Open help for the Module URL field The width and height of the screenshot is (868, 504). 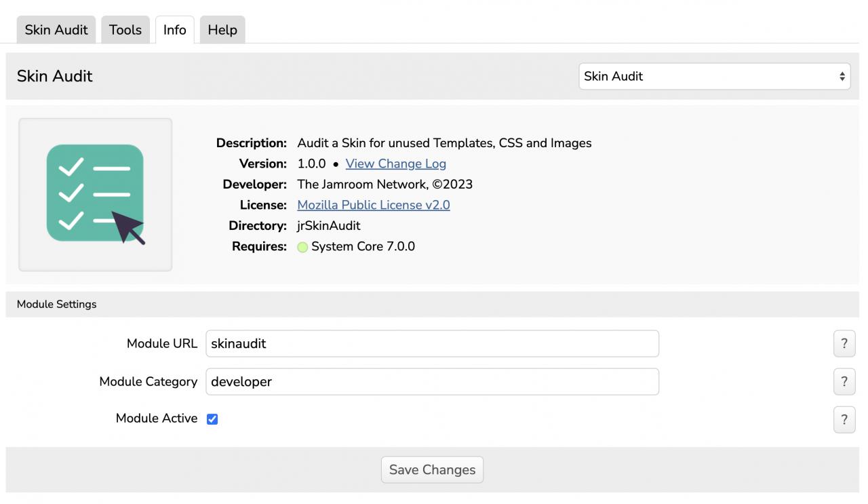point(844,343)
